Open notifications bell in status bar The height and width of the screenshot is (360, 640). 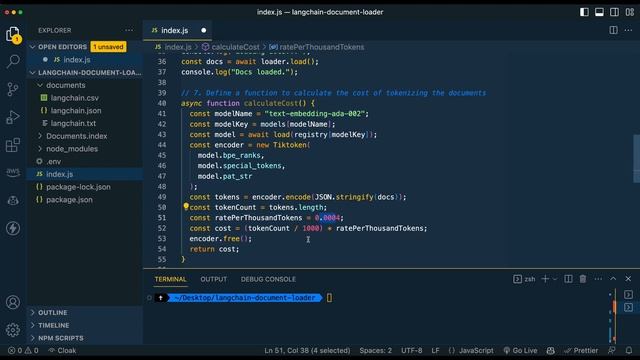point(629,350)
